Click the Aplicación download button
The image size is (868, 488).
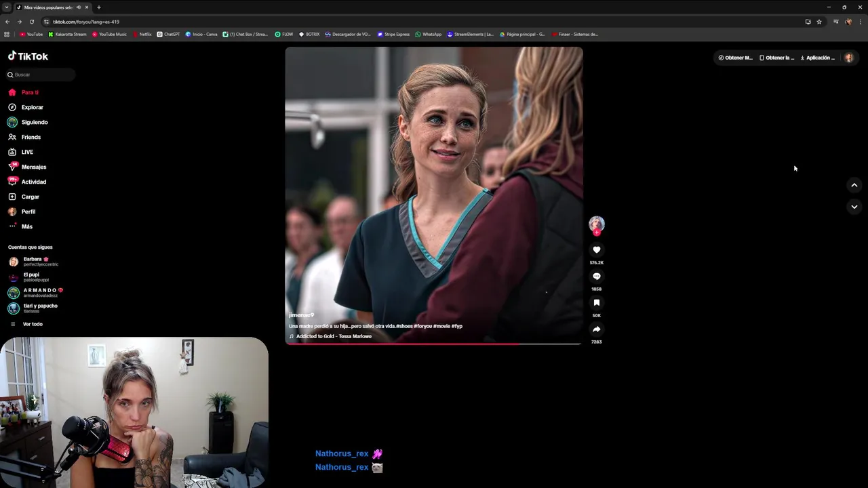coord(818,58)
